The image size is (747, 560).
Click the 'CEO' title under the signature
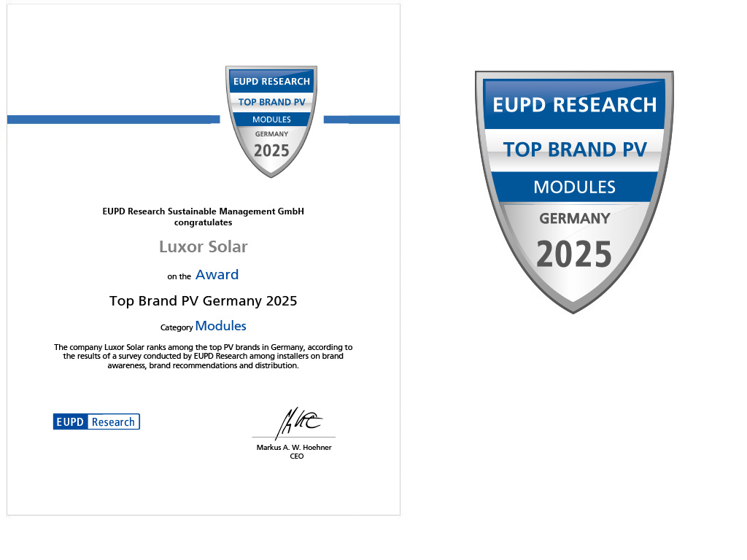[297, 456]
